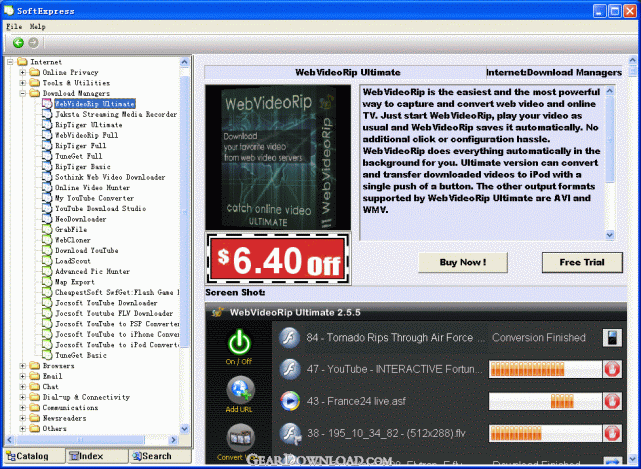
Task: Click the Buy Now ! button
Action: 463,263
